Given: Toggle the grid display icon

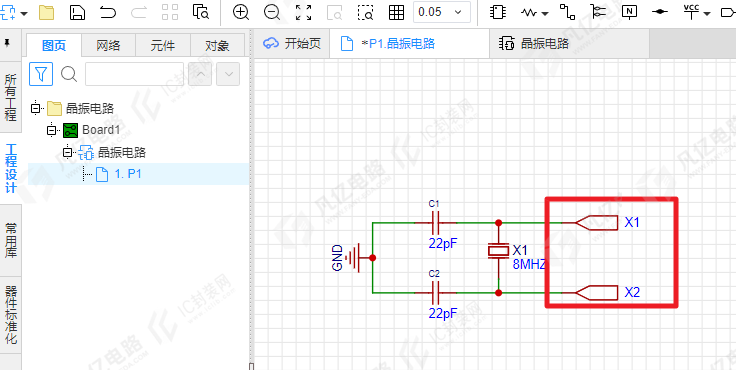Looking at the screenshot, I should 397,12.
